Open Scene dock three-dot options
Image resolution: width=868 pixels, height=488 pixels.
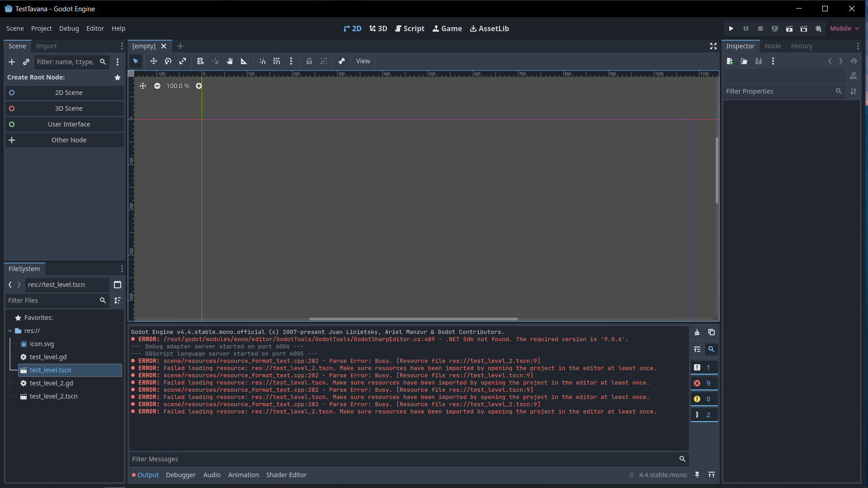[122, 46]
